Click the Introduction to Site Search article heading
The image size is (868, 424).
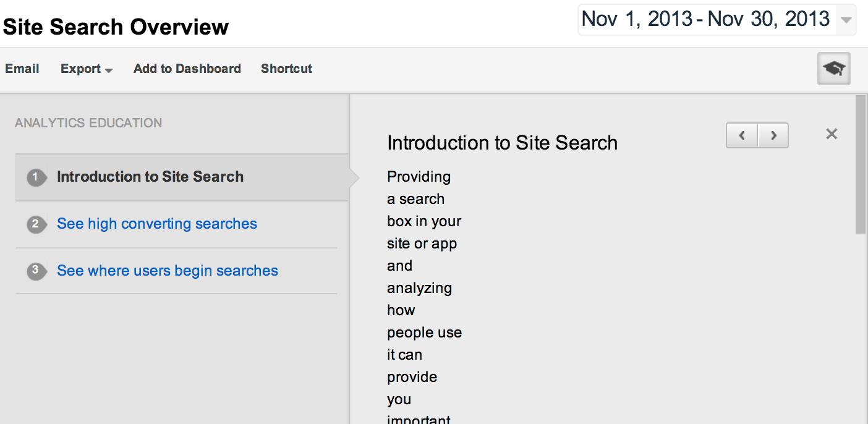point(502,143)
